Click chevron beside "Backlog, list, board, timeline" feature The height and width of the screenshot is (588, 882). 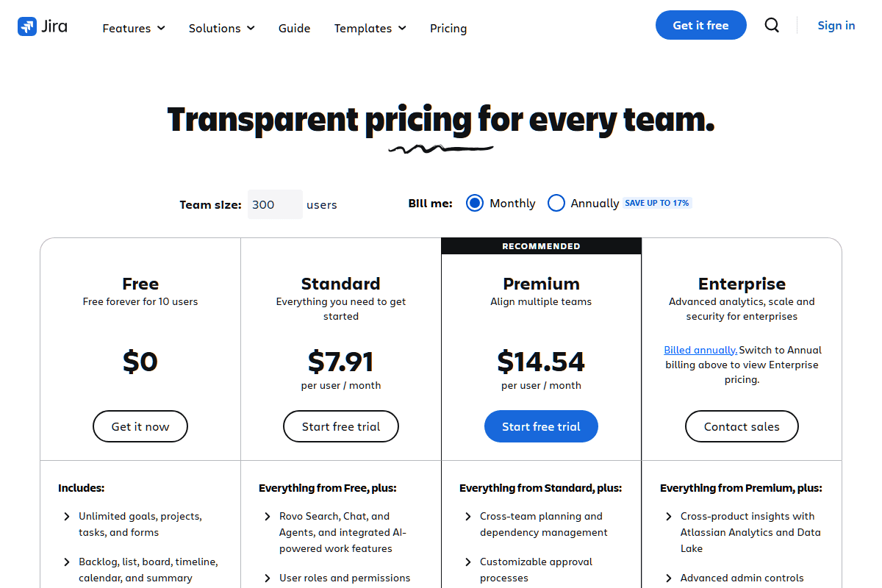click(66, 562)
